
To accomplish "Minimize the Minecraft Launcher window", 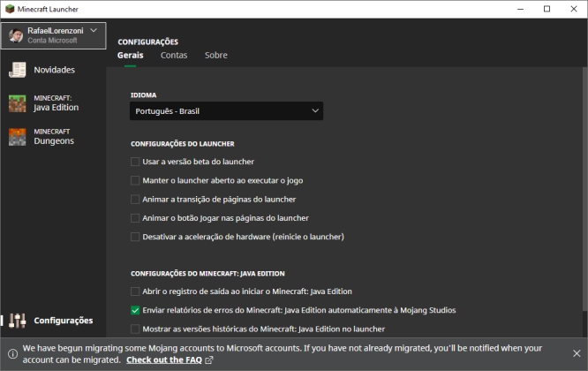I will pos(521,9).
